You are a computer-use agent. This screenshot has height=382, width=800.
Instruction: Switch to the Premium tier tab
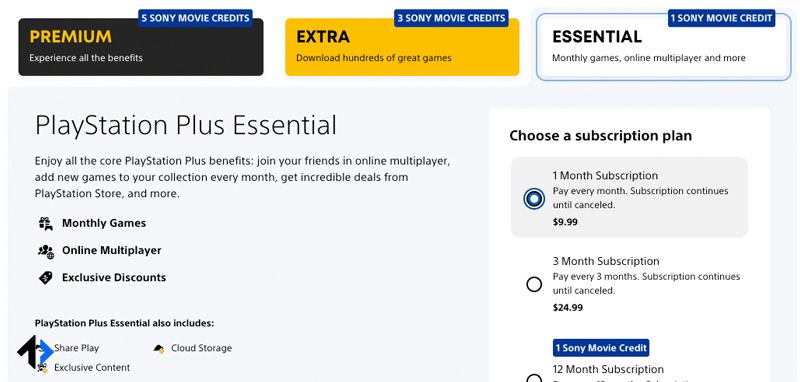141,47
